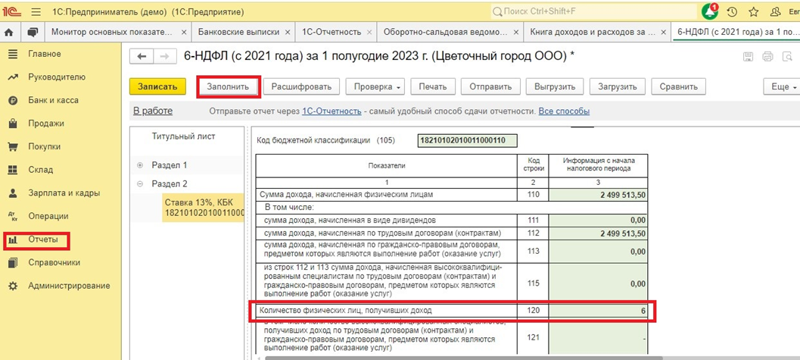800x360 pixels.
Task: Open the В работе status link
Action: (153, 111)
